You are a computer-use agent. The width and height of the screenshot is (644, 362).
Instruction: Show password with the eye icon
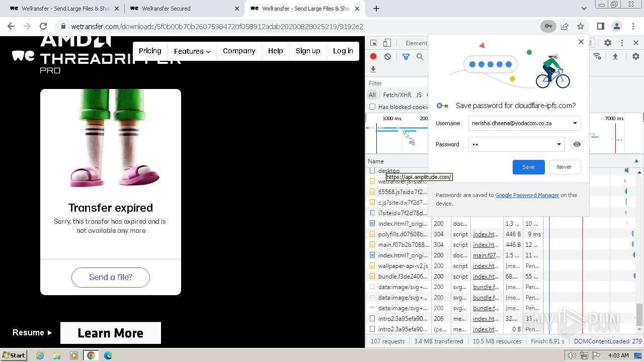[x=577, y=144]
